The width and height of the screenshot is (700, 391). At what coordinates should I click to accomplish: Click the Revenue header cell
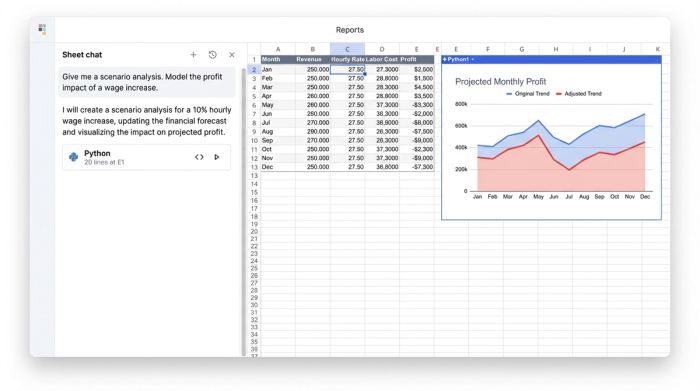[312, 59]
